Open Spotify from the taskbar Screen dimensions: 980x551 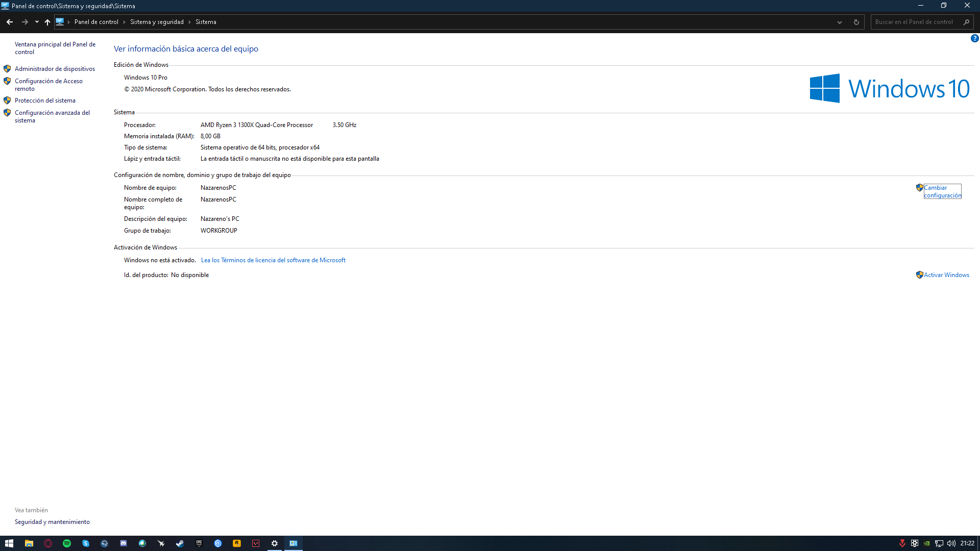[67, 543]
